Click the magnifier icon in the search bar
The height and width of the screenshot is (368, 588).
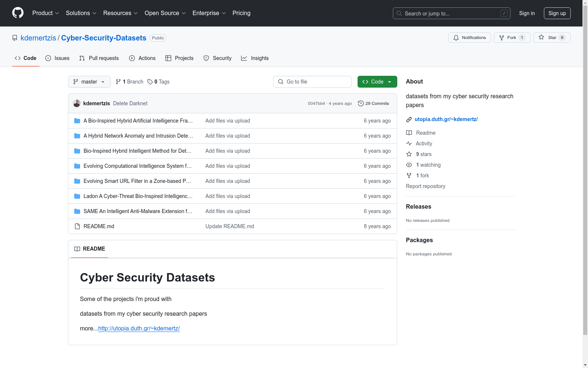(399, 13)
